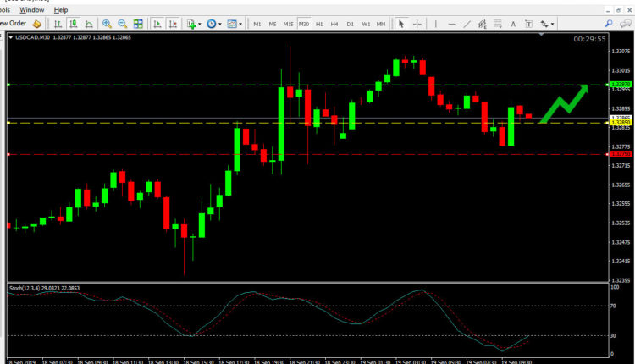Select the crosshair tool
The width and height of the screenshot is (635, 364).
click(x=417, y=24)
